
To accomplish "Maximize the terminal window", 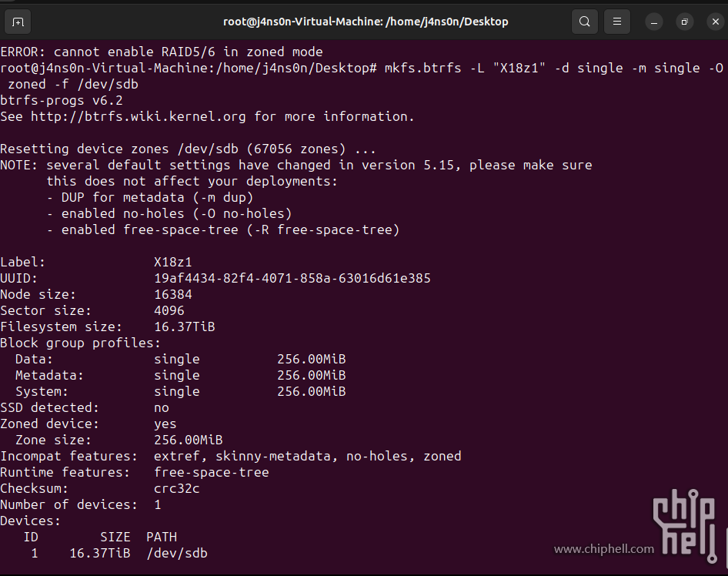I will pyautogui.click(x=684, y=22).
